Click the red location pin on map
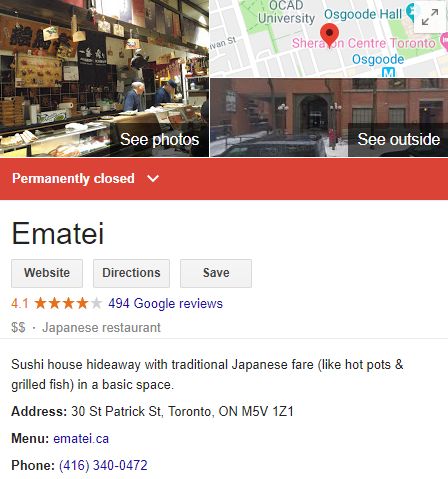The height and width of the screenshot is (479, 448). coord(329,36)
